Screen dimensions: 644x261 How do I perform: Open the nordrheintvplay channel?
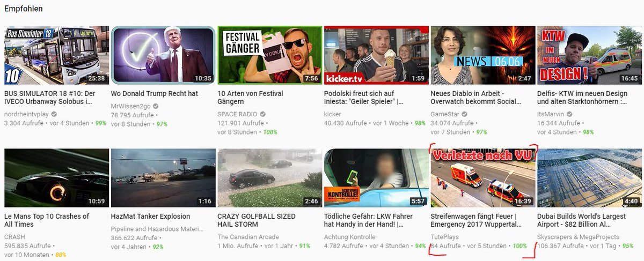tap(26, 114)
